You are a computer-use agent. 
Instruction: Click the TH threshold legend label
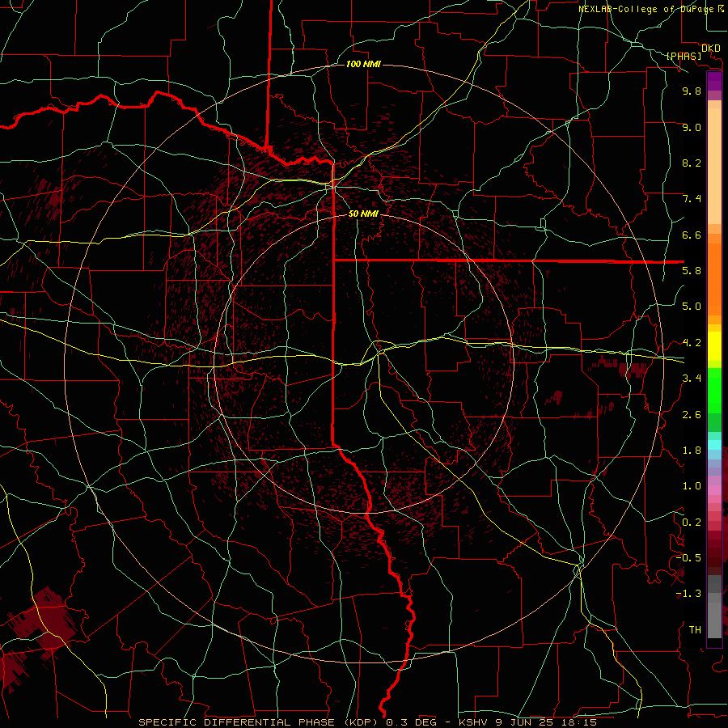click(695, 630)
